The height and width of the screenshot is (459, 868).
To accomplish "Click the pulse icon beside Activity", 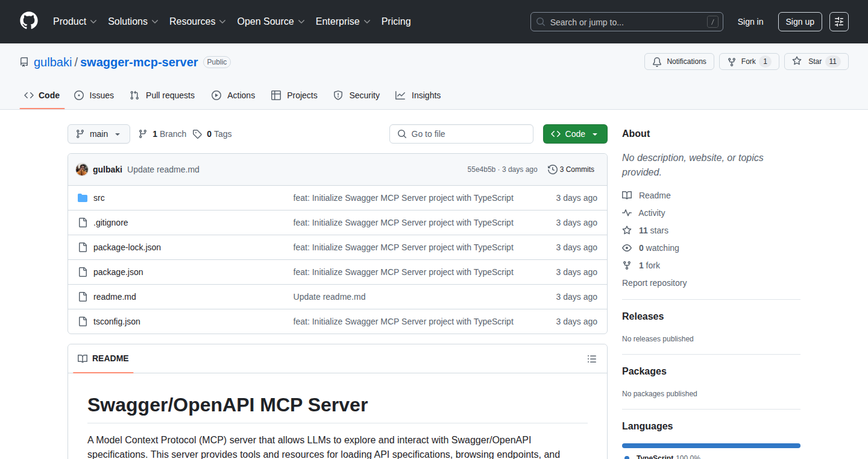I will [627, 213].
